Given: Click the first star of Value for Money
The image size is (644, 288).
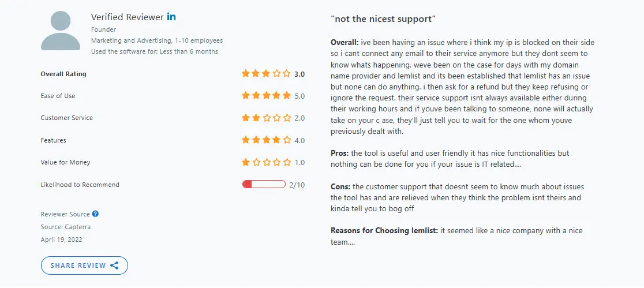Looking at the screenshot, I should [x=246, y=162].
